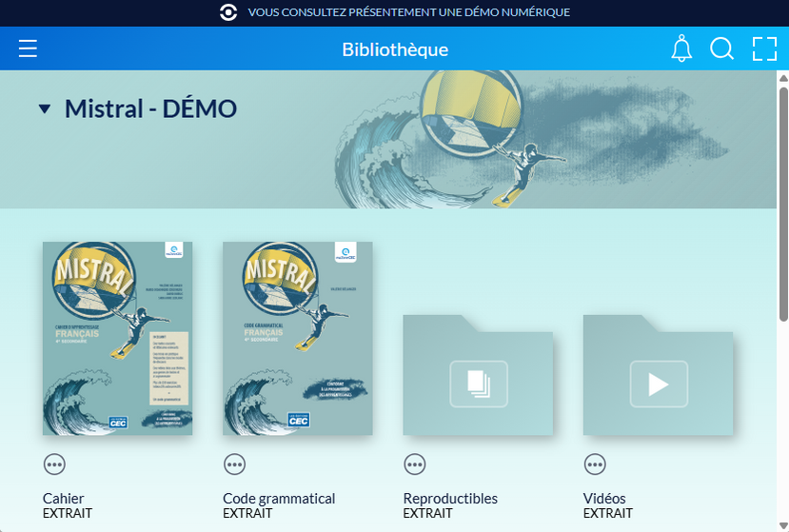Image resolution: width=789 pixels, height=532 pixels.
Task: Click the Reproductibles title text
Action: (x=450, y=499)
